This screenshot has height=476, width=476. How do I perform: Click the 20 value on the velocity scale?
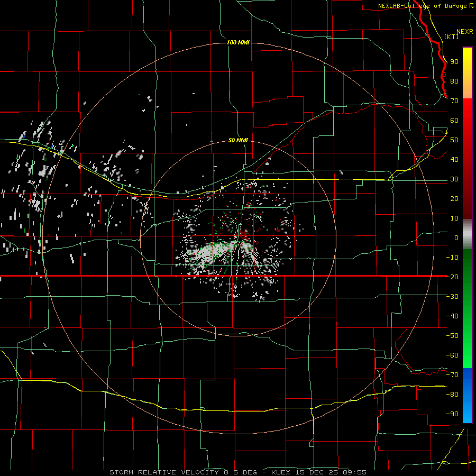pos(454,199)
